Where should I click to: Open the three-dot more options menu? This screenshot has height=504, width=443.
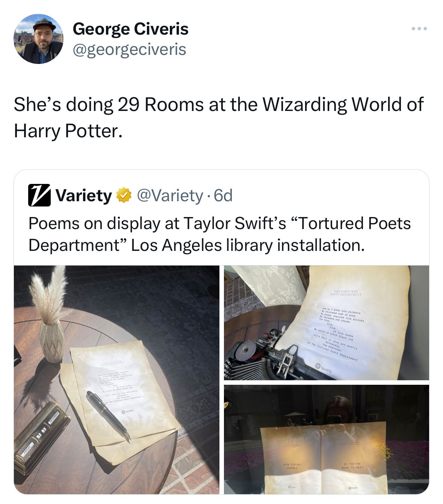419,29
